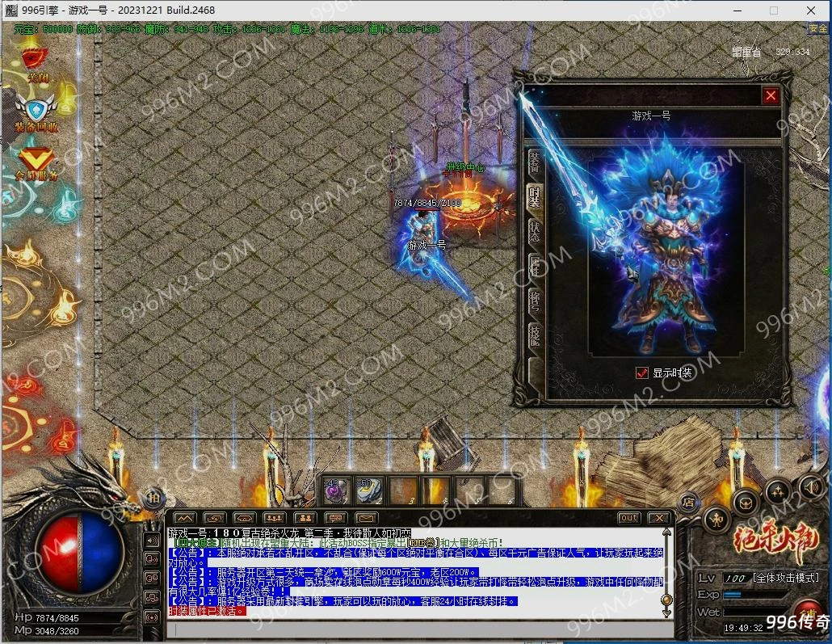
Task: Click the mountain-shaped chat toolbar icon
Action: pyautogui.click(x=183, y=518)
